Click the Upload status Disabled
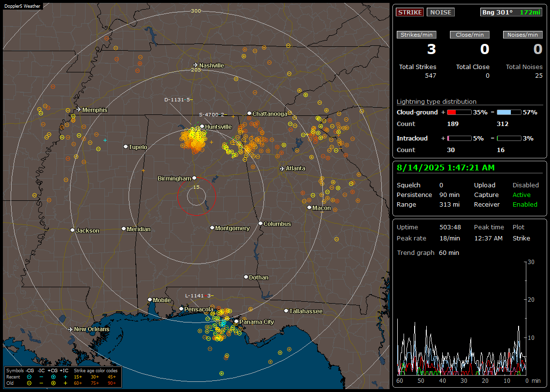This screenshot has width=550, height=392. pyautogui.click(x=525, y=185)
